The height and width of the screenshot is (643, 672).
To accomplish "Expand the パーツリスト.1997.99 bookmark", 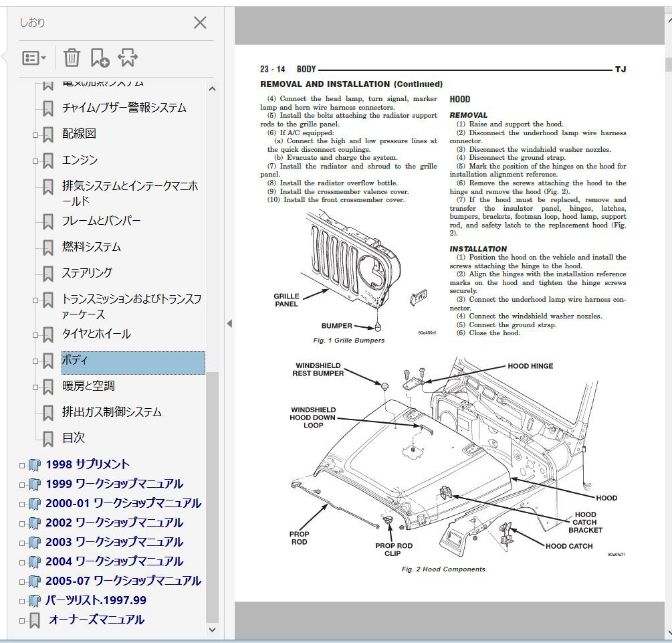I will coord(22,602).
